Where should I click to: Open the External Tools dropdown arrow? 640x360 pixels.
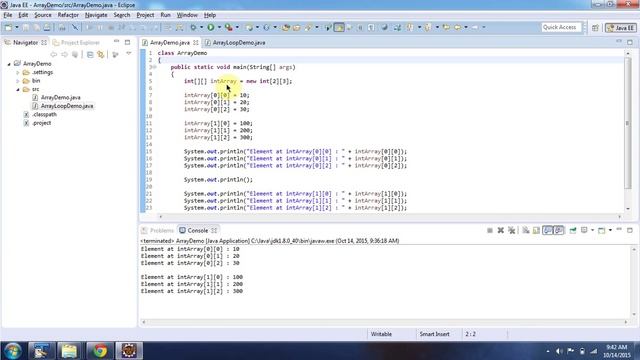[238, 27]
